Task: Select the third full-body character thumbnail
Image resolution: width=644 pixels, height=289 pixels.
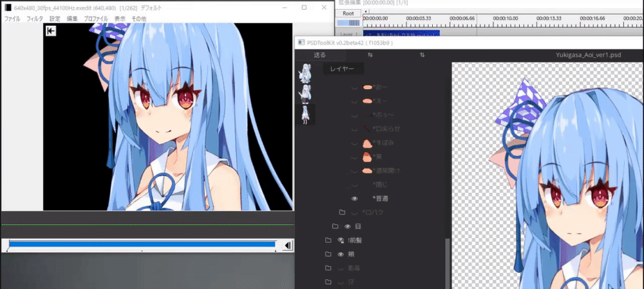Action: 306,114
